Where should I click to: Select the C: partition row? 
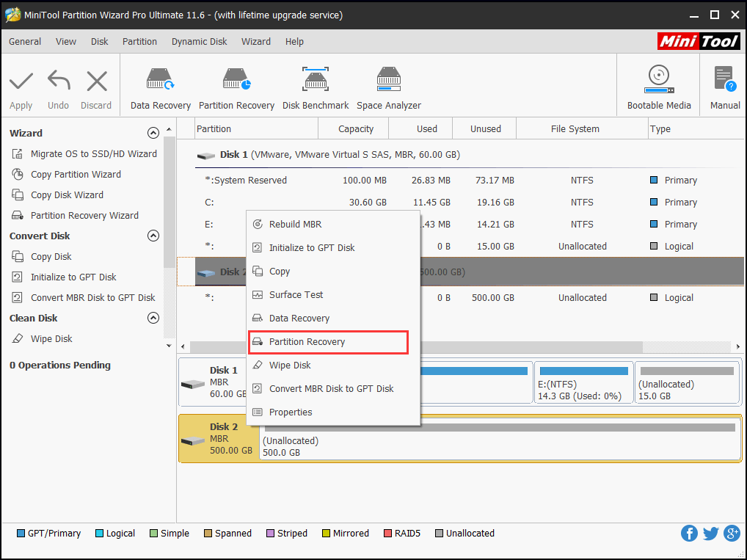point(469,202)
